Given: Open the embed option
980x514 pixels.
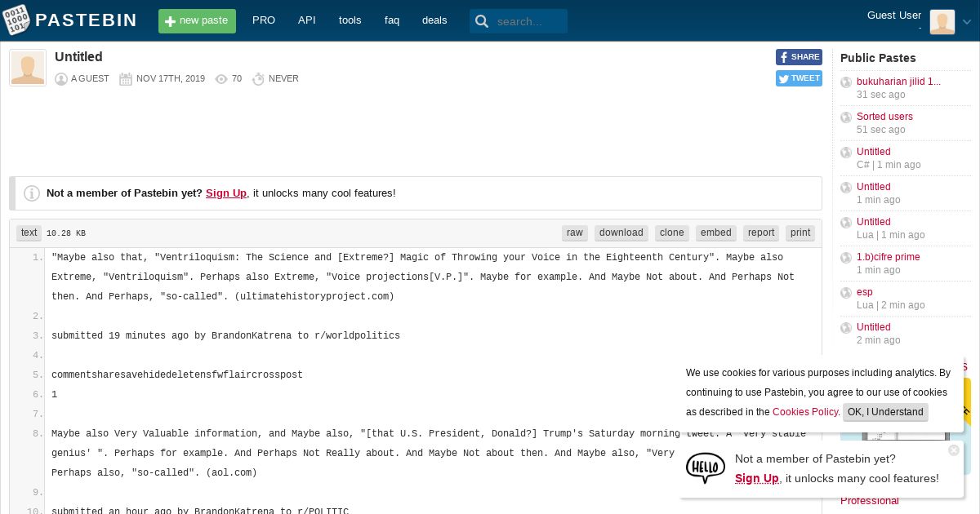Looking at the screenshot, I should coord(716,233).
